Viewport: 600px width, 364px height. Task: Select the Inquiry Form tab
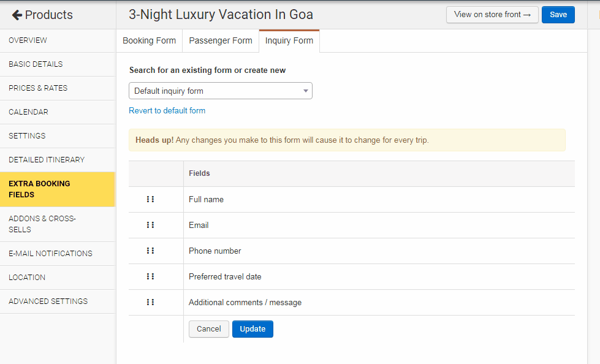(289, 40)
